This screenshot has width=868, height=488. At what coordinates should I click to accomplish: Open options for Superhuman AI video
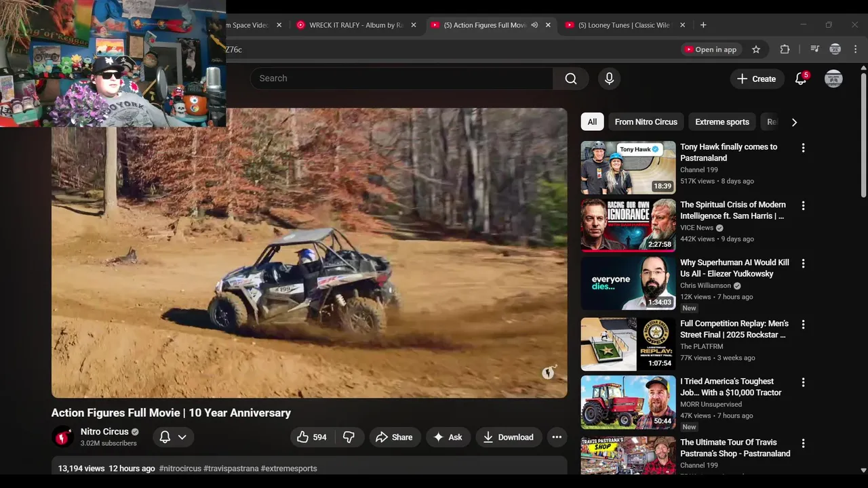[803, 263]
